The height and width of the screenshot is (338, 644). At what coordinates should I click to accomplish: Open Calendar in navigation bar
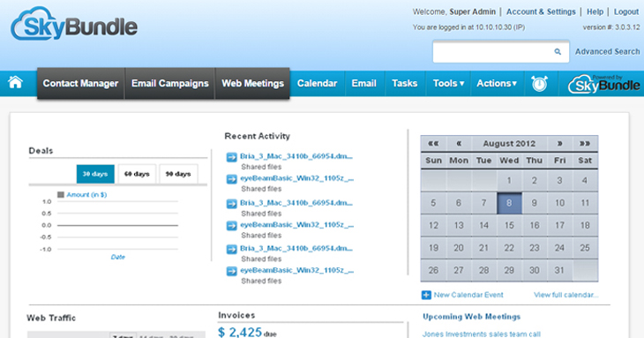[x=317, y=83]
